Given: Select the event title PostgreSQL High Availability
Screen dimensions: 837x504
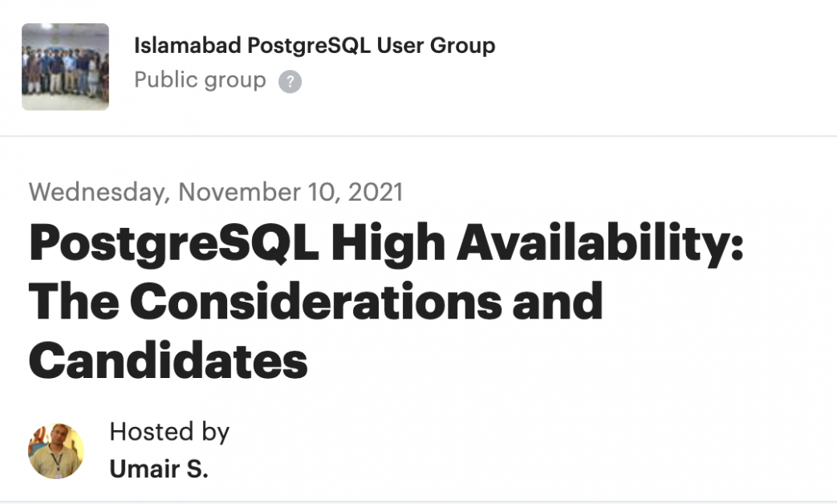Looking at the screenshot, I should pos(388,242).
